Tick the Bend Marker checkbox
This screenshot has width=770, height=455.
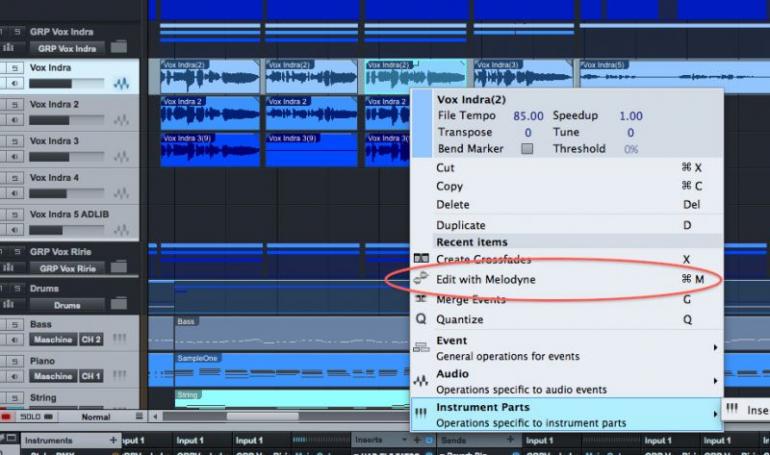pos(527,148)
